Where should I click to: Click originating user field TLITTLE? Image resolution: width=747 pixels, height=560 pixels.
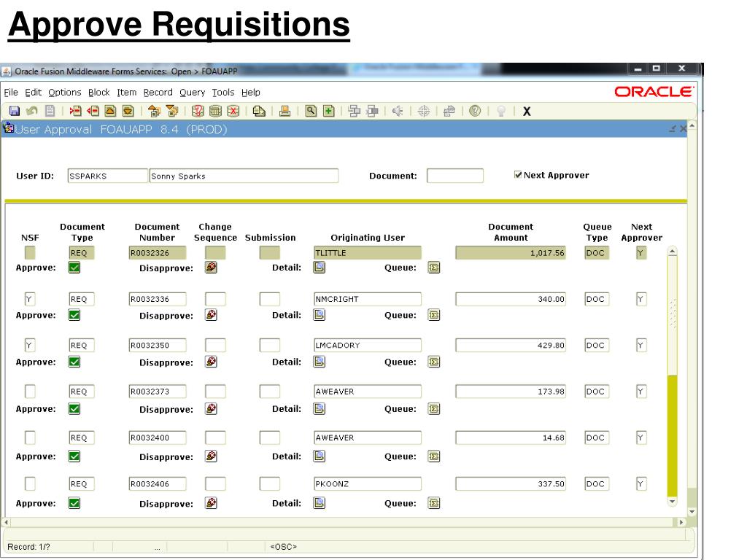[x=368, y=253]
